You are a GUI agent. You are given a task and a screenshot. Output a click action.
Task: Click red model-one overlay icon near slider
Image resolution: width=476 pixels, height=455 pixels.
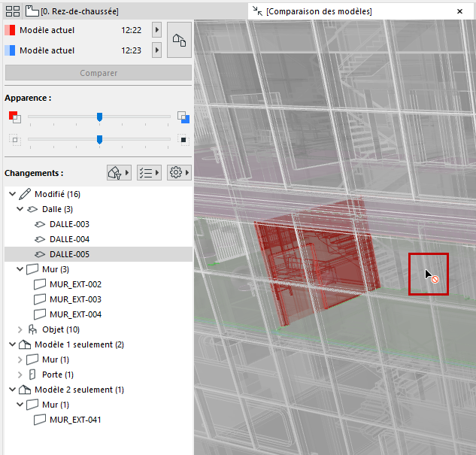pos(15,117)
